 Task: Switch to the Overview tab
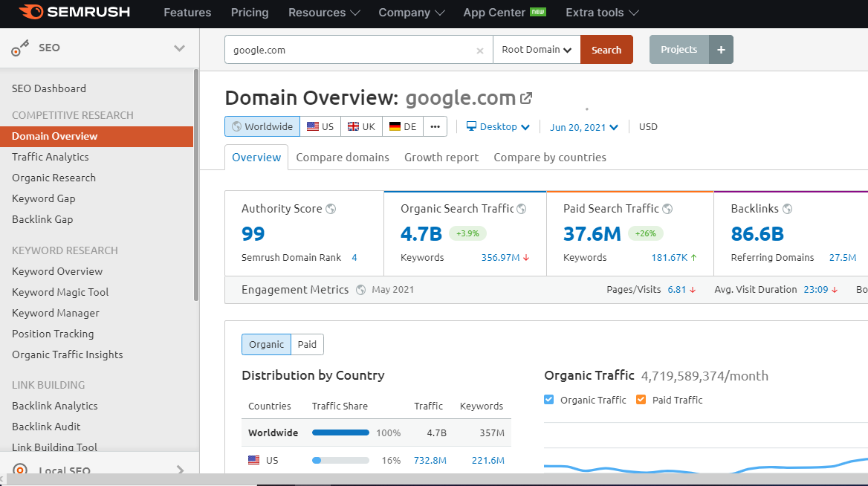[256, 158]
